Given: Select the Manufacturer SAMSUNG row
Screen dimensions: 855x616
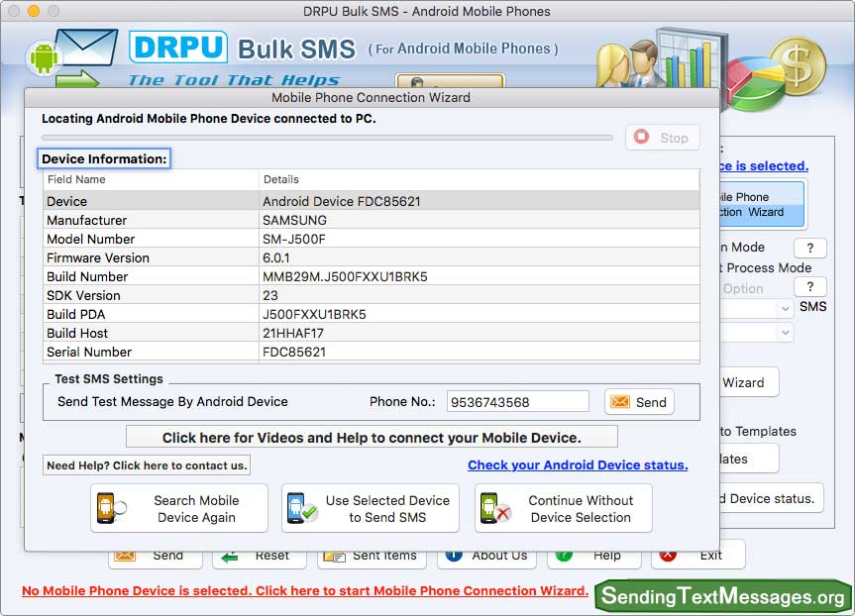Looking at the screenshot, I should [372, 220].
